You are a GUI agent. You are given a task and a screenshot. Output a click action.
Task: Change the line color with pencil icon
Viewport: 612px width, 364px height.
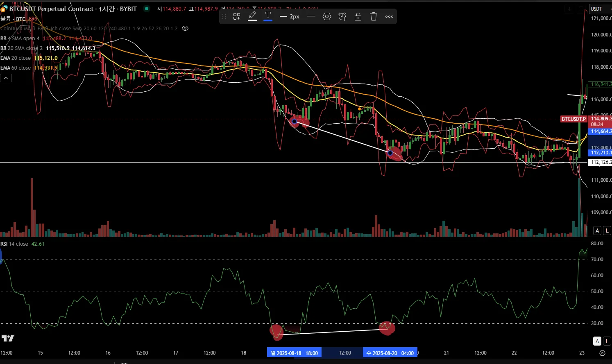coord(252,16)
